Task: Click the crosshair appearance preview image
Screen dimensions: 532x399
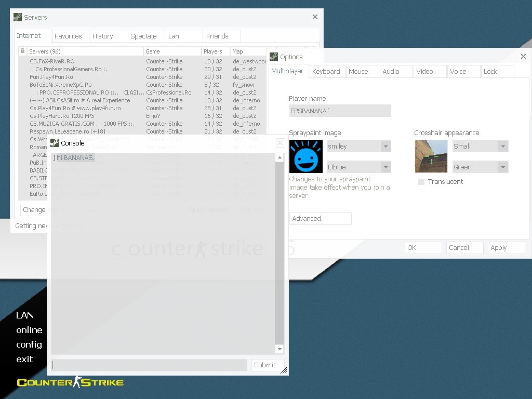Action: [431, 156]
